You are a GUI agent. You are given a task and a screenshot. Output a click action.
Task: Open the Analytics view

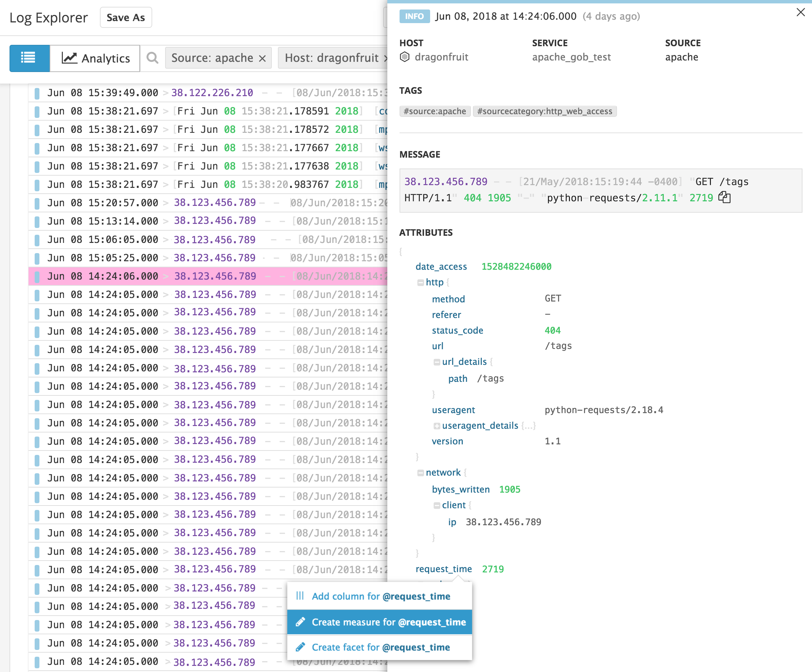pos(95,58)
